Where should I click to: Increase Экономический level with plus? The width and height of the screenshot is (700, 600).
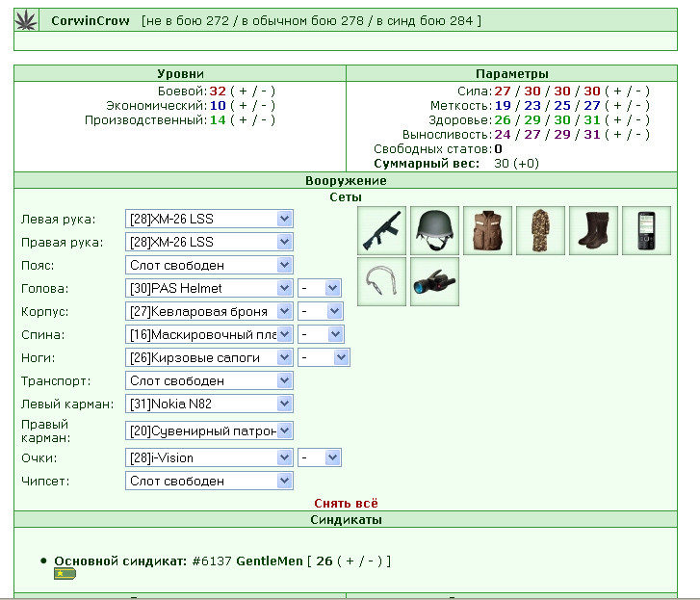243,105
